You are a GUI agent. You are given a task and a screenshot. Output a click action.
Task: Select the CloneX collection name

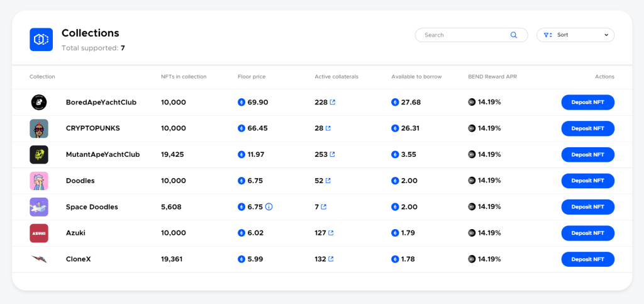click(x=79, y=259)
